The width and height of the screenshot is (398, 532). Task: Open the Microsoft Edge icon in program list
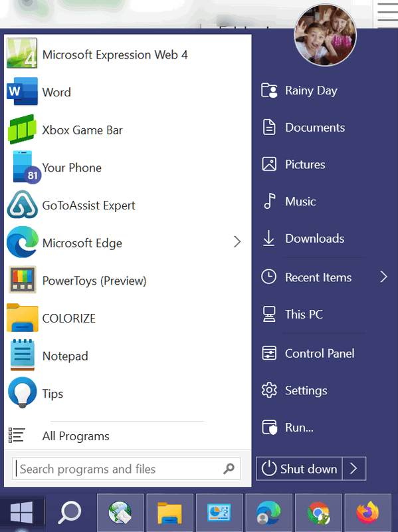pyautogui.click(x=23, y=242)
